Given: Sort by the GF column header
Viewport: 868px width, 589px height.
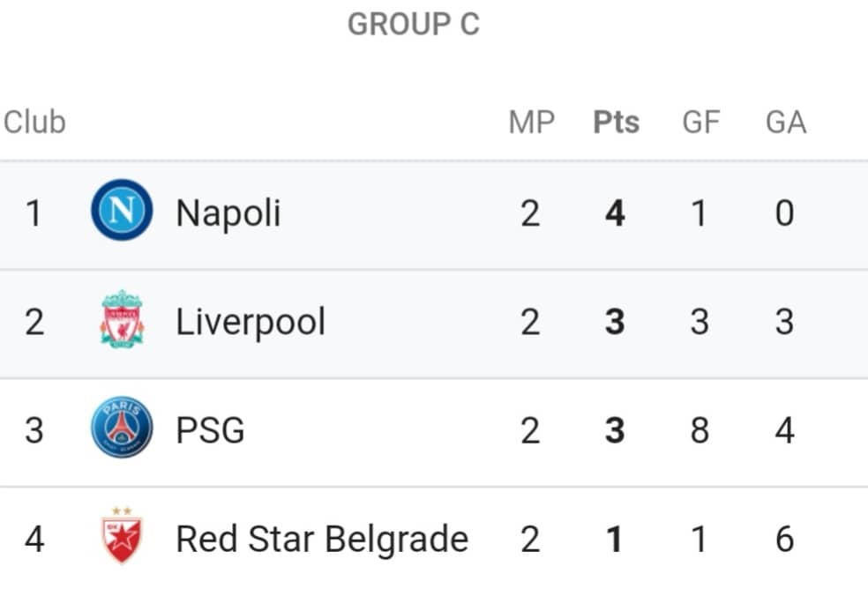Looking at the screenshot, I should (x=700, y=123).
